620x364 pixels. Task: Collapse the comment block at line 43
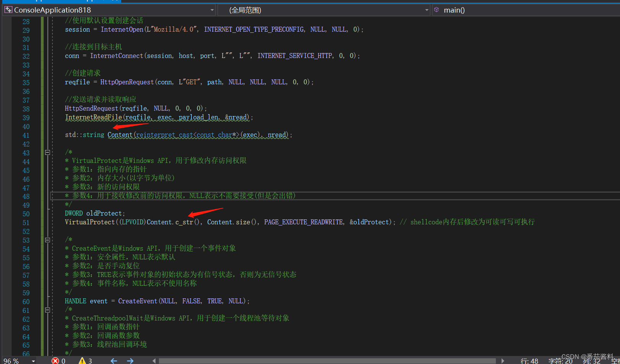point(48,152)
